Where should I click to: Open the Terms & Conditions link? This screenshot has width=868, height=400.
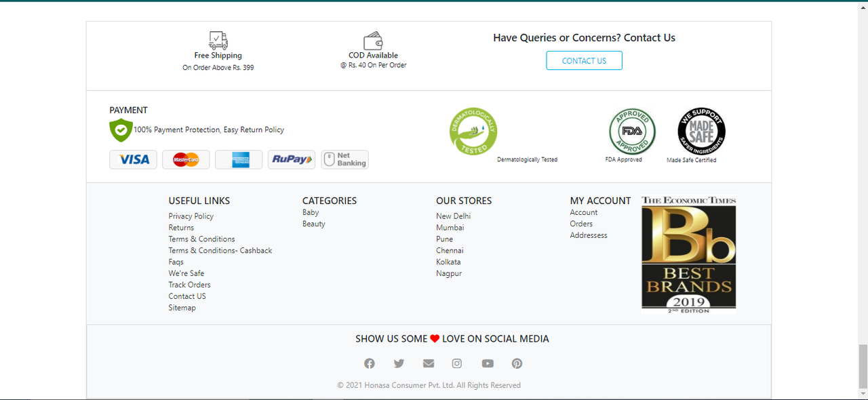tap(202, 239)
